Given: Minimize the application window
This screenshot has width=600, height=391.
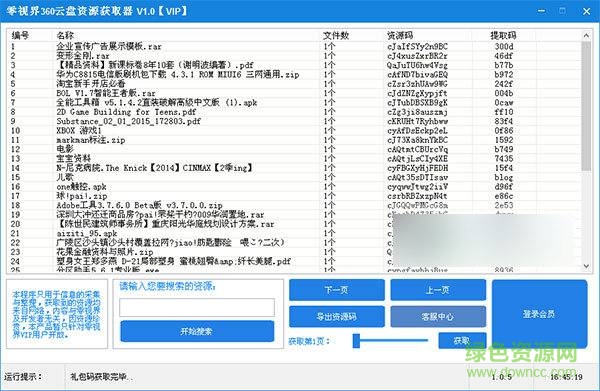Looking at the screenshot, I should [541, 11].
